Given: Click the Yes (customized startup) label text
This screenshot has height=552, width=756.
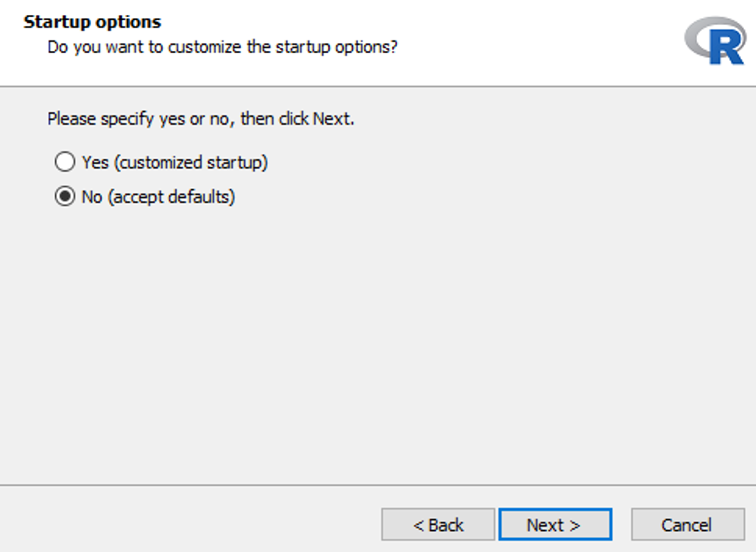Looking at the screenshot, I should tap(175, 161).
